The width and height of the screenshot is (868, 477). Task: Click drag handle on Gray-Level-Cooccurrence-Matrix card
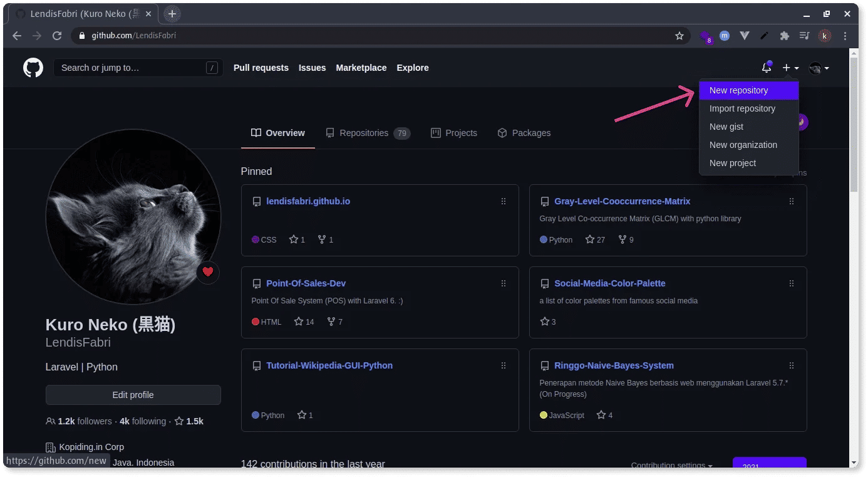pos(792,201)
